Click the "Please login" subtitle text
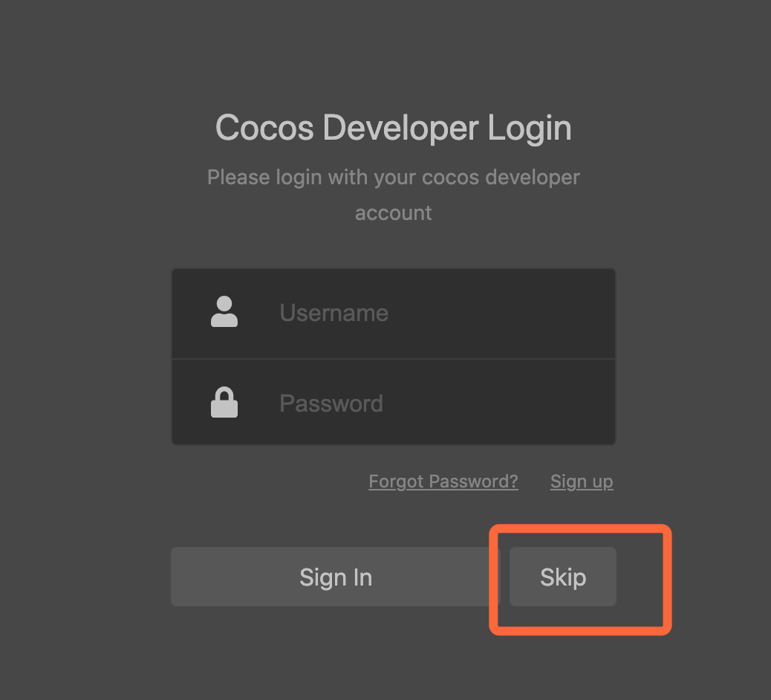Viewport: 771px width, 700px height. pyautogui.click(x=394, y=178)
